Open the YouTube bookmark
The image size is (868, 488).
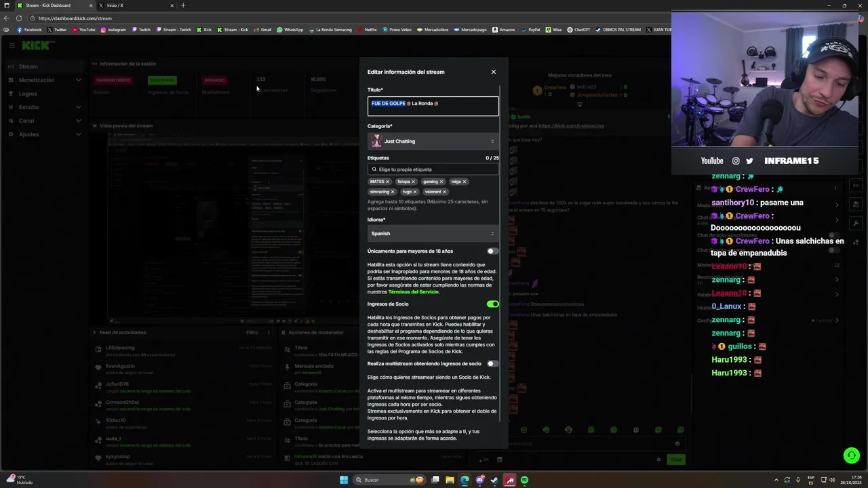click(x=83, y=30)
